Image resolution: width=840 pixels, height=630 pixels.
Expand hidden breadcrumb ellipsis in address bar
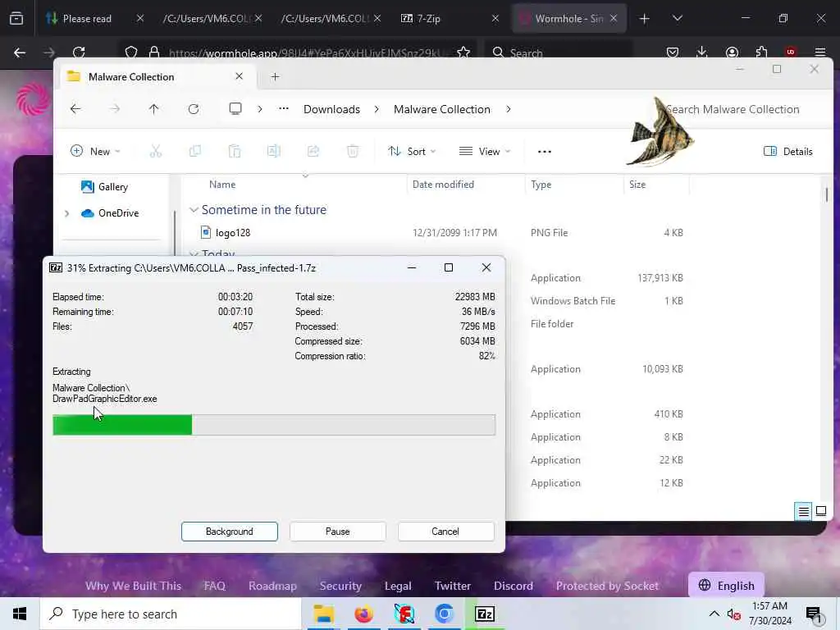click(x=283, y=109)
